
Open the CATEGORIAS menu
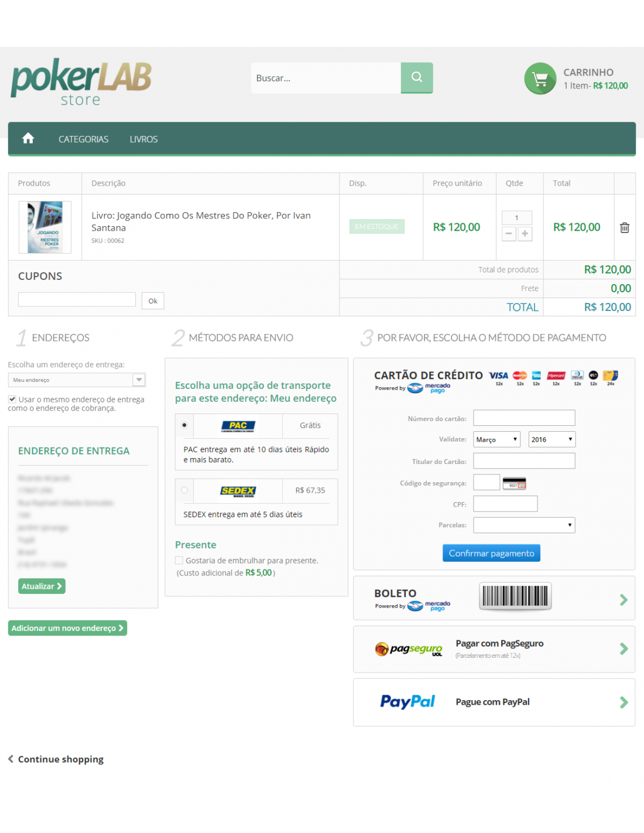click(83, 139)
